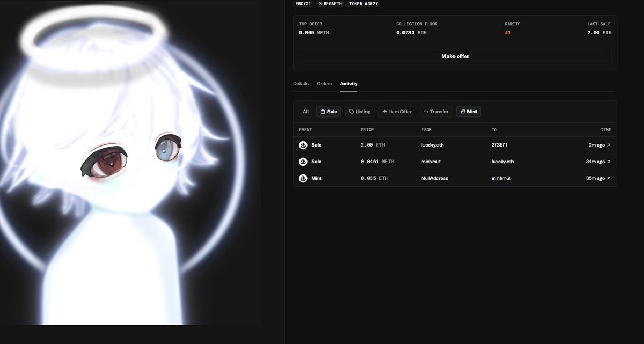644x344 pixels.
Task: Open buyer 373571 profile
Action: click(499, 145)
